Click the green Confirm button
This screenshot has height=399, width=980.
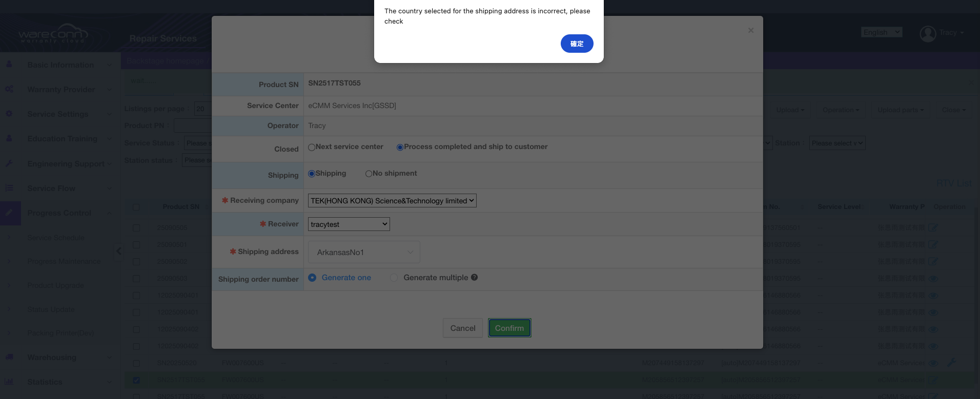tap(509, 328)
